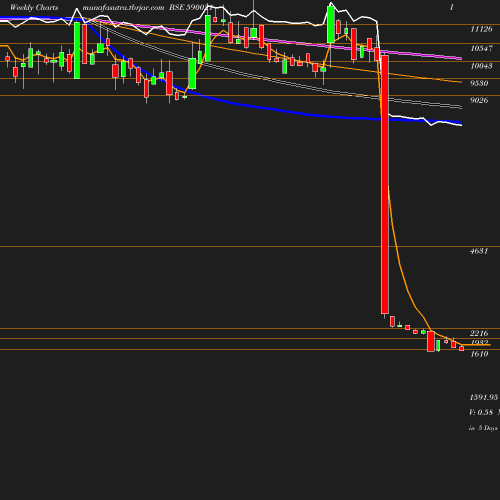The image size is (500, 500).
Task: Click the "in 5 Days" caption
Action: 483,428
